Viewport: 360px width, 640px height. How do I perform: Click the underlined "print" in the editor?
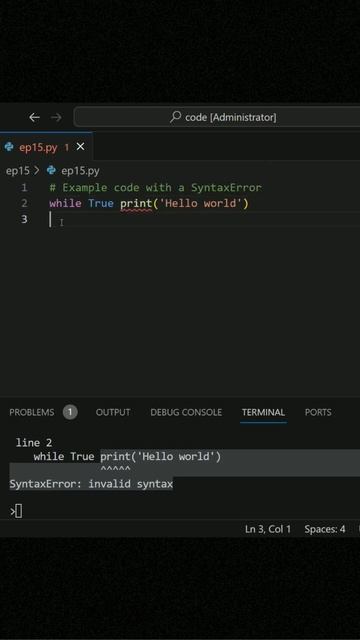136,204
